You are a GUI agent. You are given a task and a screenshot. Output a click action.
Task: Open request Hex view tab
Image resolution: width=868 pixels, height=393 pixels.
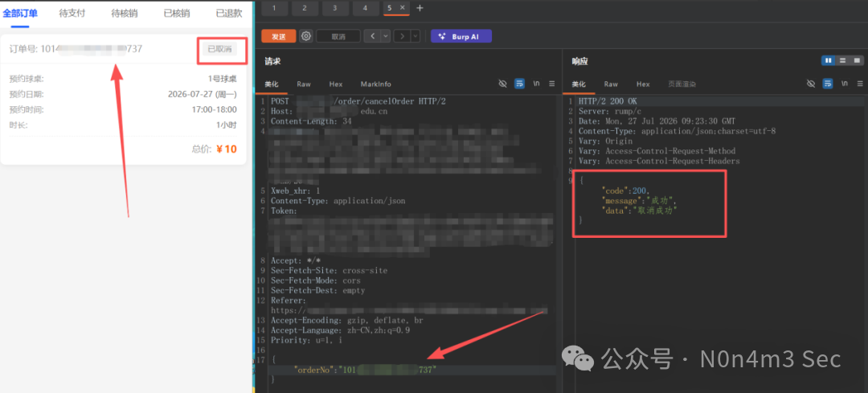tap(335, 84)
